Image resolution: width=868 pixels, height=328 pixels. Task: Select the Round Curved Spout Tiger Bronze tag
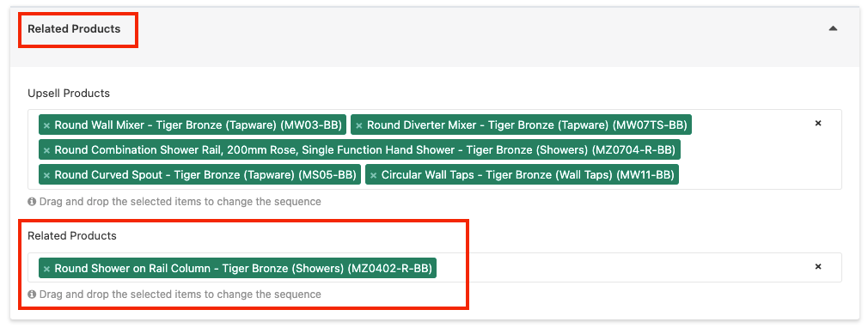[200, 175]
